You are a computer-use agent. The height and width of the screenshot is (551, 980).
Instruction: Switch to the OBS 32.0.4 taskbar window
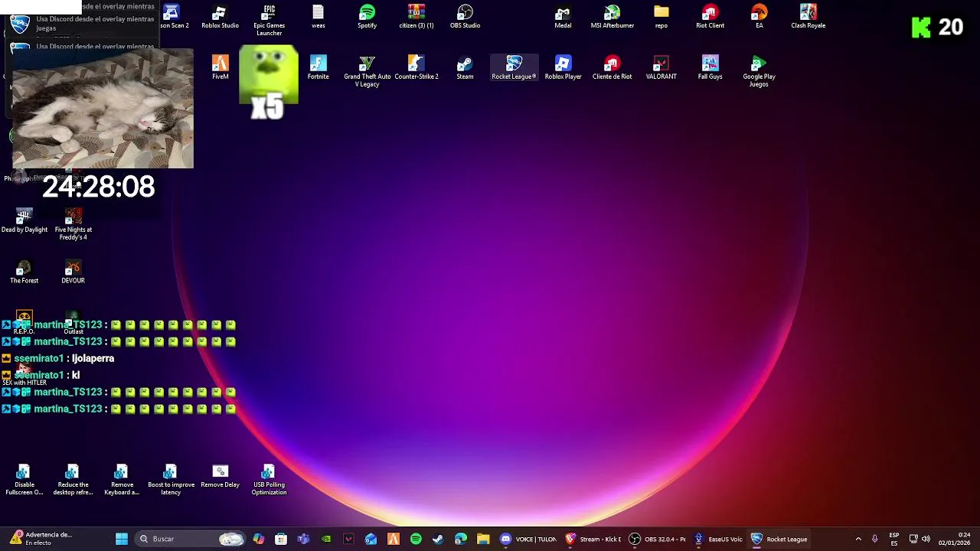pyautogui.click(x=657, y=539)
